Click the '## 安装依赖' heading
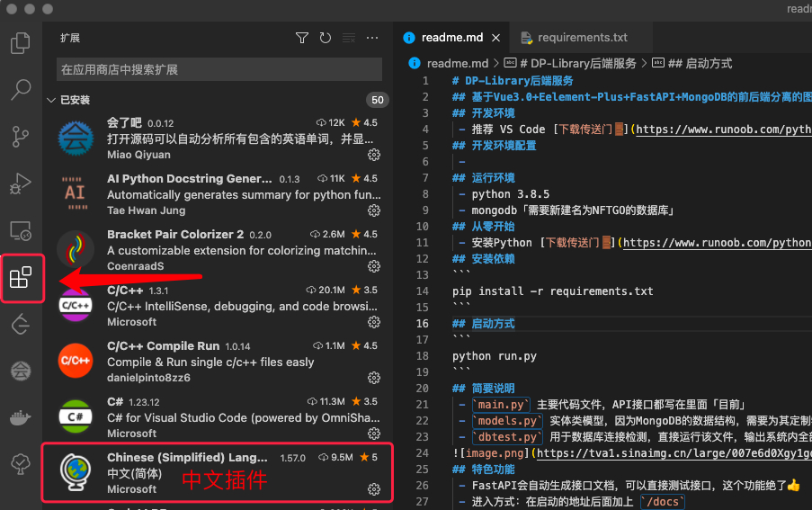 tap(483, 259)
